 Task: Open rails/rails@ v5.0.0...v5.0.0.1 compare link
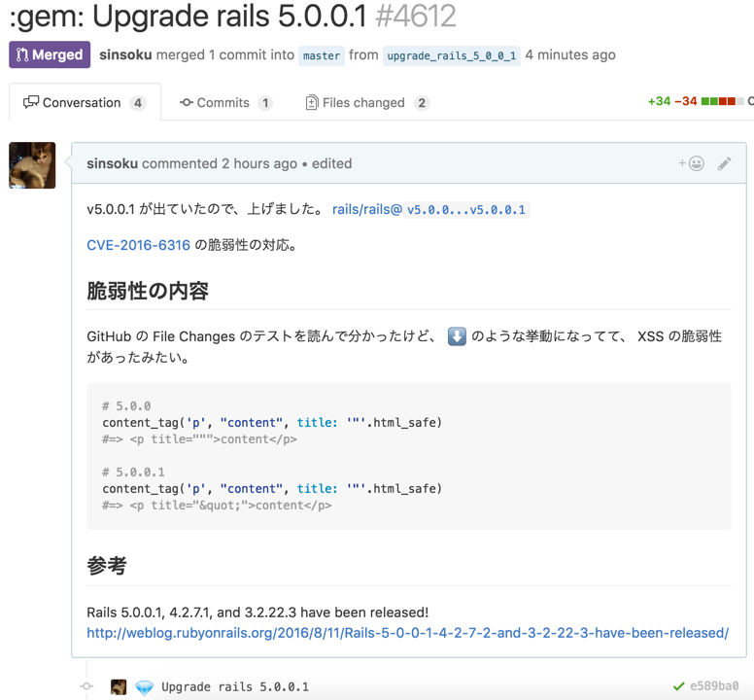point(430,210)
